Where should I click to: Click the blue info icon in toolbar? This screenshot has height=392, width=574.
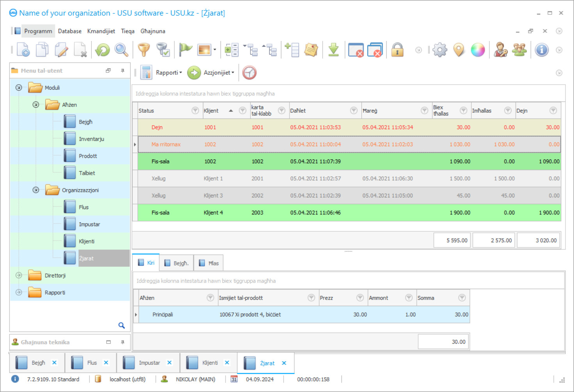click(542, 50)
